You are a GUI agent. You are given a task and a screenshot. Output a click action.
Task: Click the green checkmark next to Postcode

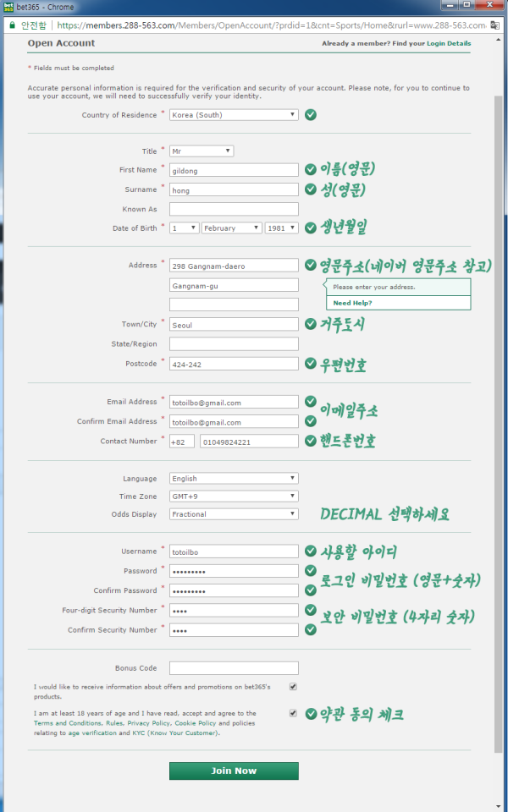[x=311, y=364]
